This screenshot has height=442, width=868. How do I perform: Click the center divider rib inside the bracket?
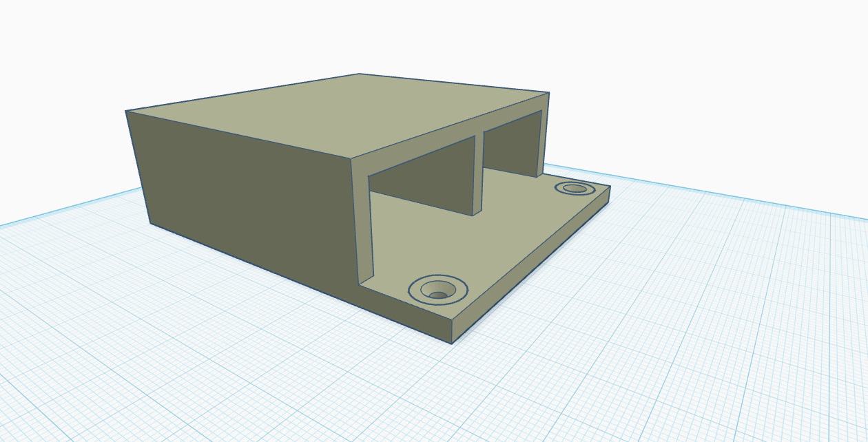pyautogui.click(x=478, y=174)
